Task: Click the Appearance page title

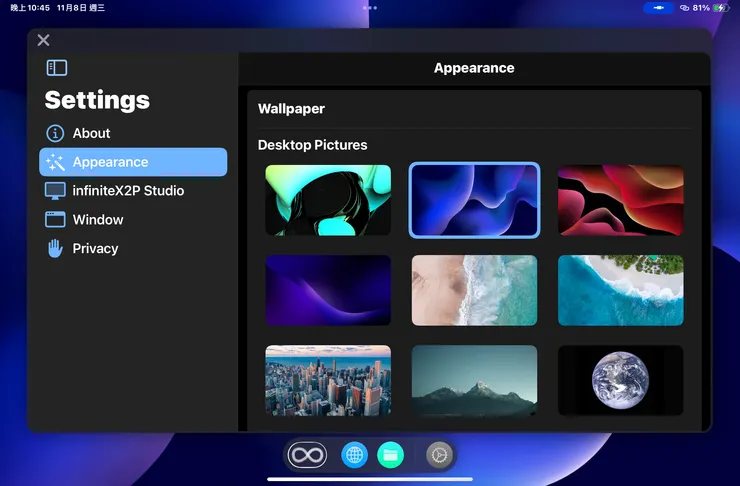Action: (474, 68)
